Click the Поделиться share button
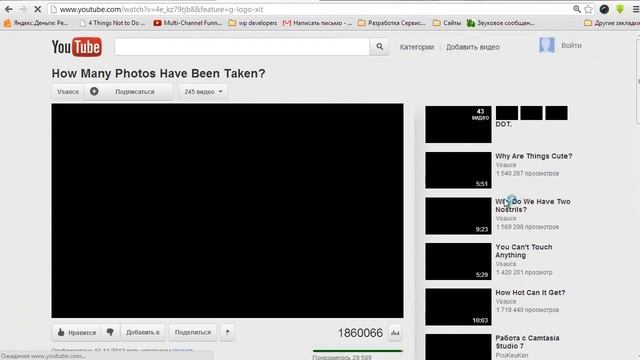The image size is (640, 360). [x=193, y=332]
